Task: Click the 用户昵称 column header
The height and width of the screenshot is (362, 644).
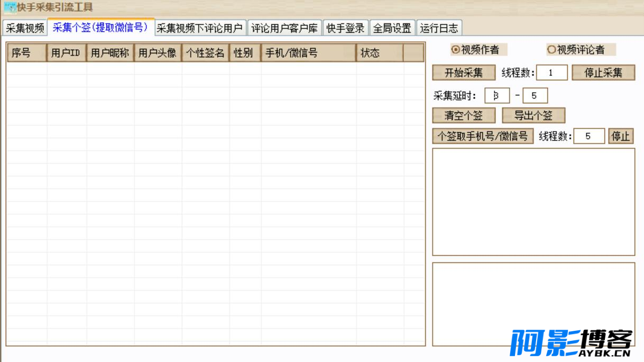Action: [x=110, y=53]
